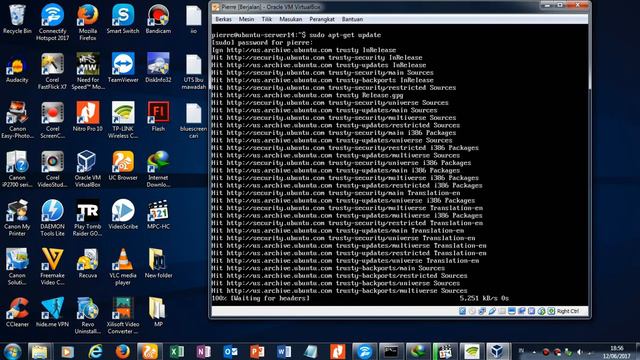Show hidden system tray icons
640x360 pixels.
(x=534, y=352)
